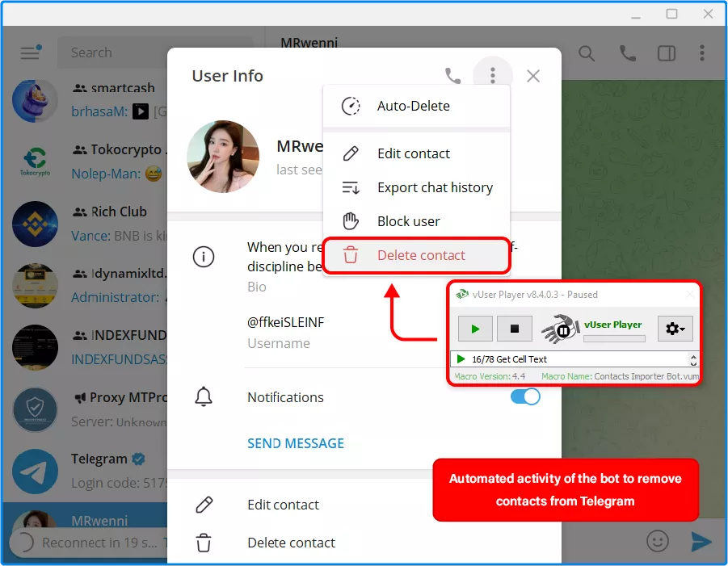The image size is (728, 566).
Task: Open vUser Player settings gear dropdown
Action: [x=675, y=329]
